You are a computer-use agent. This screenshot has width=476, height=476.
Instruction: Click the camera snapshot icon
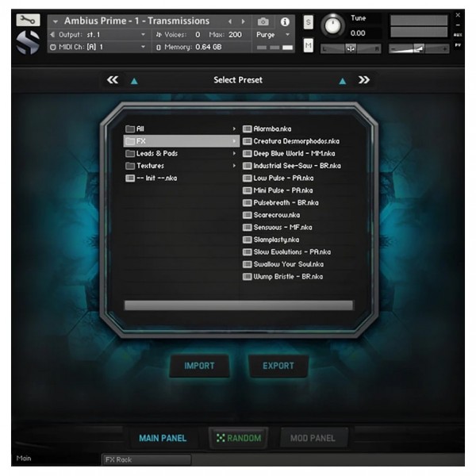[x=263, y=21]
